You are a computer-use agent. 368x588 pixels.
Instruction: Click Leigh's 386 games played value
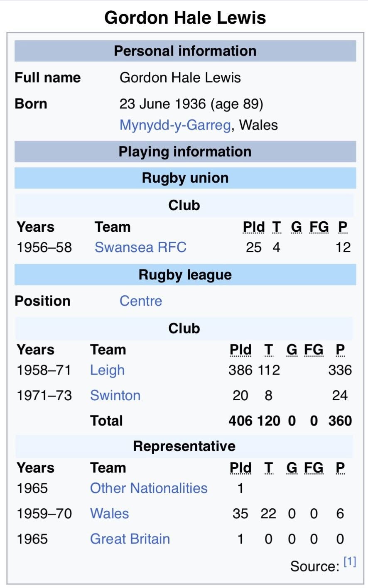pos(240,370)
